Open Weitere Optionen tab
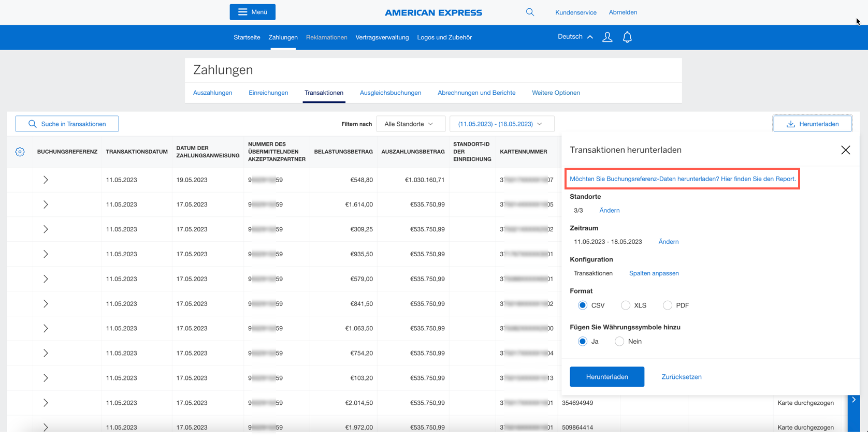Image resolution: width=868 pixels, height=440 pixels. click(556, 93)
